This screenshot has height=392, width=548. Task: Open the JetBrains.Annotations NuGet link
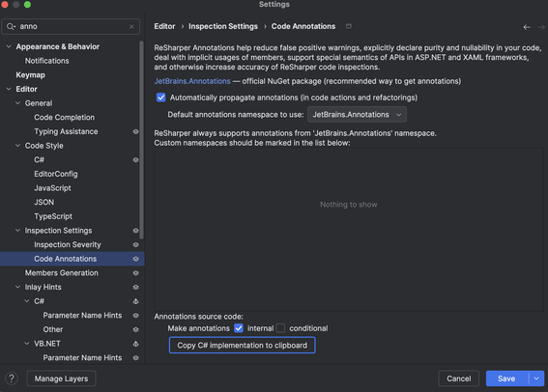[x=192, y=81]
